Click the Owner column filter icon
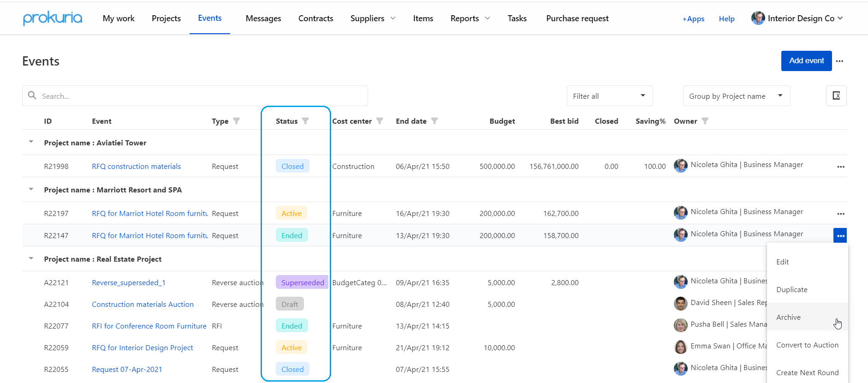This screenshot has height=383, width=868. point(705,121)
